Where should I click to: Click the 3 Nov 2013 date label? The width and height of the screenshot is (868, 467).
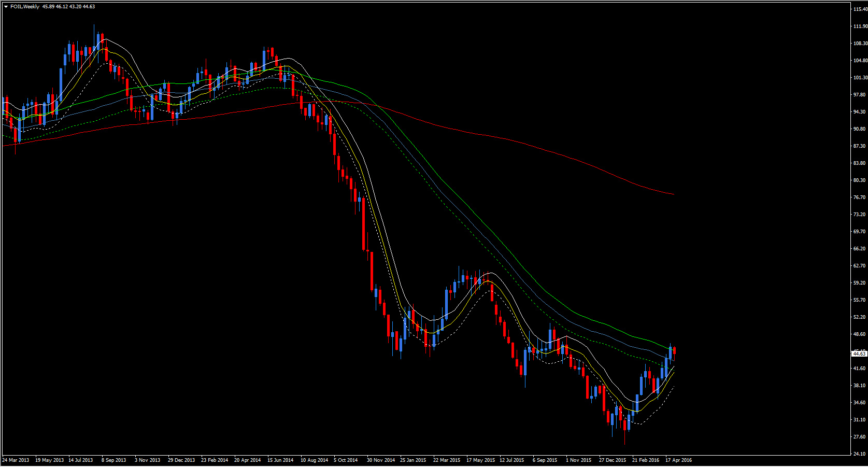[x=148, y=460]
